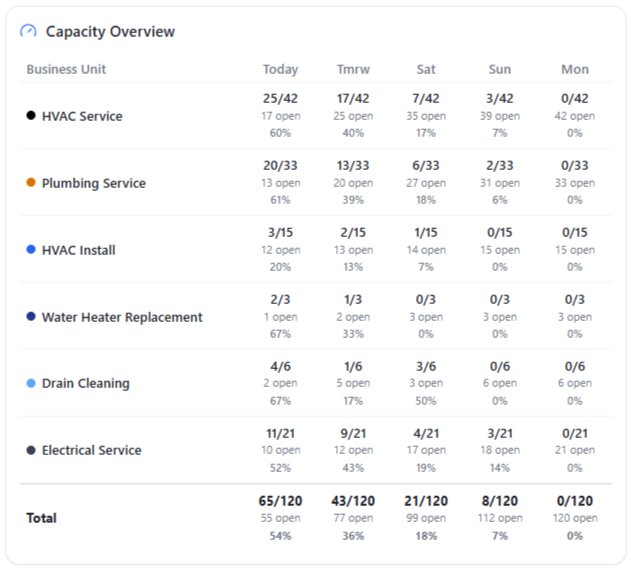Click the 6/33 Plumbing Service Sat cell
The width and height of the screenshot is (631, 569).
[x=426, y=182]
